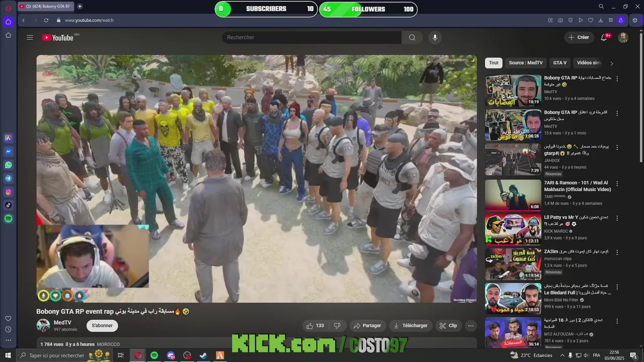This screenshot has height=362, width=644.
Task: Open the Lil Patty vs Mr Y thumbnail
Action: coord(513,229)
